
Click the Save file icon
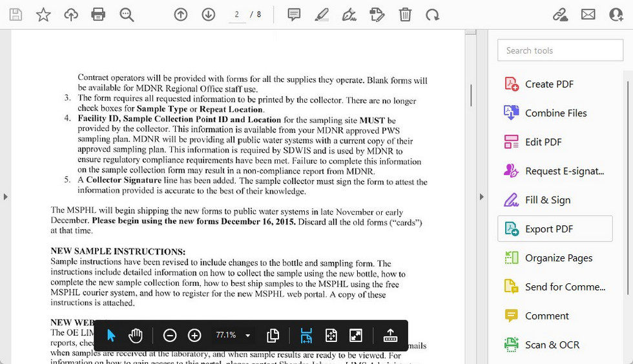tap(16, 15)
